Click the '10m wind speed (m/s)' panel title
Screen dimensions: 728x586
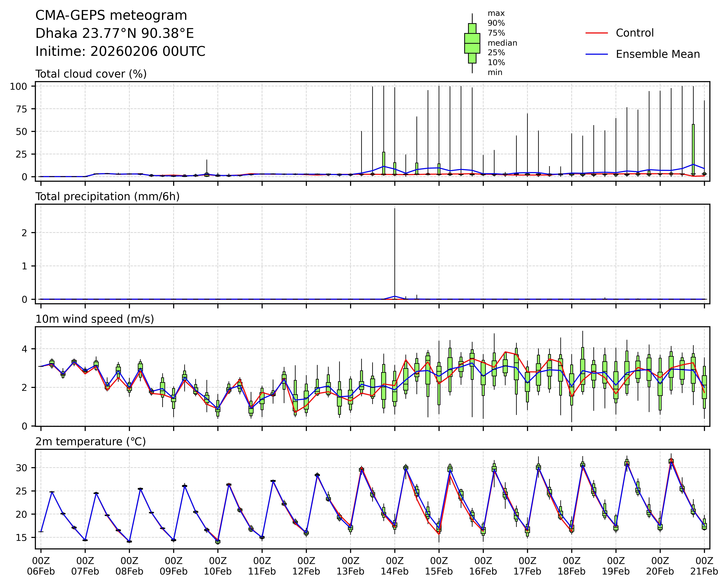click(95, 319)
